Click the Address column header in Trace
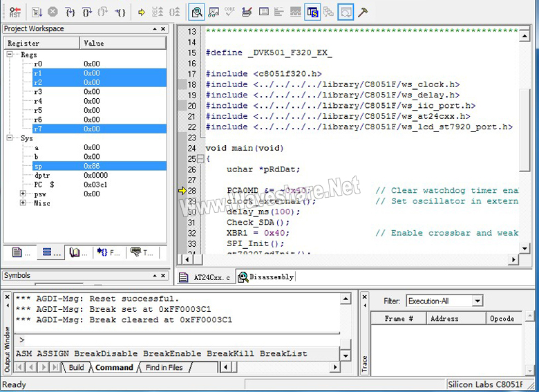The width and height of the screenshot is (539, 392). (457, 319)
